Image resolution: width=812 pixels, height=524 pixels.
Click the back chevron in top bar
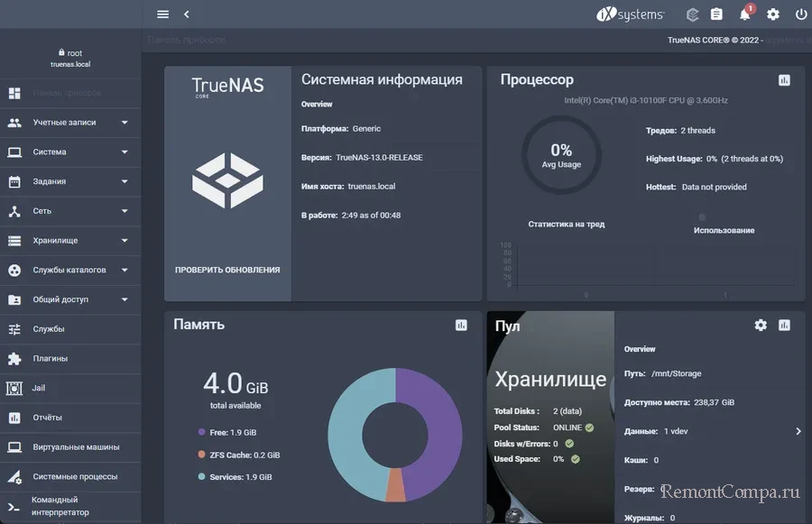coord(187,14)
